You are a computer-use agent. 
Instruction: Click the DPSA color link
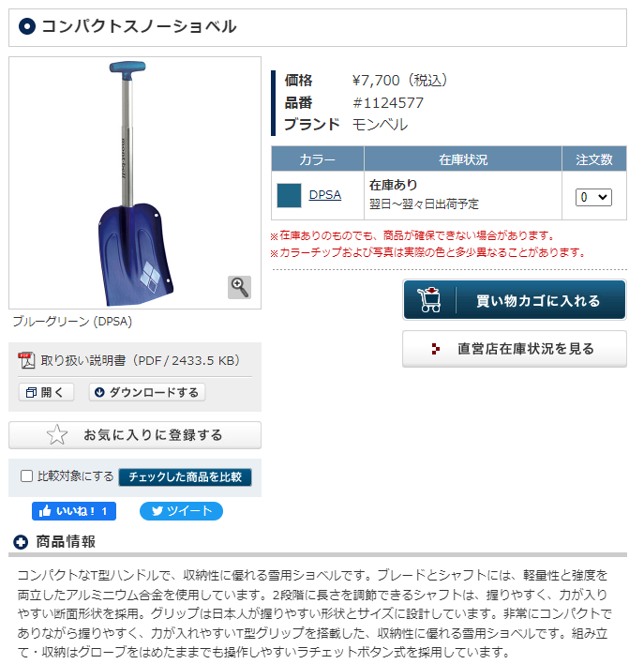tap(324, 195)
